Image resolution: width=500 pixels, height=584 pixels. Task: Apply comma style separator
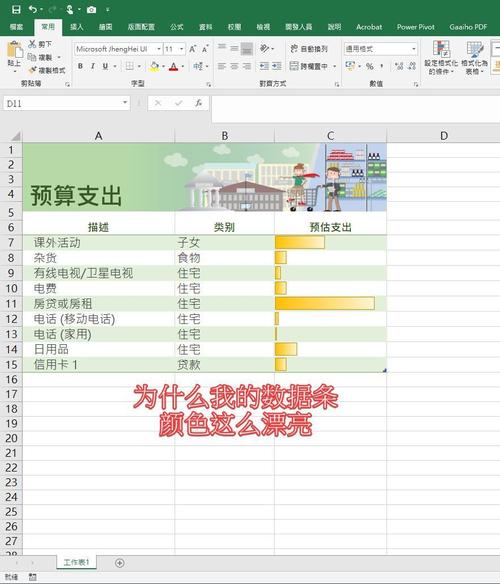click(x=382, y=66)
